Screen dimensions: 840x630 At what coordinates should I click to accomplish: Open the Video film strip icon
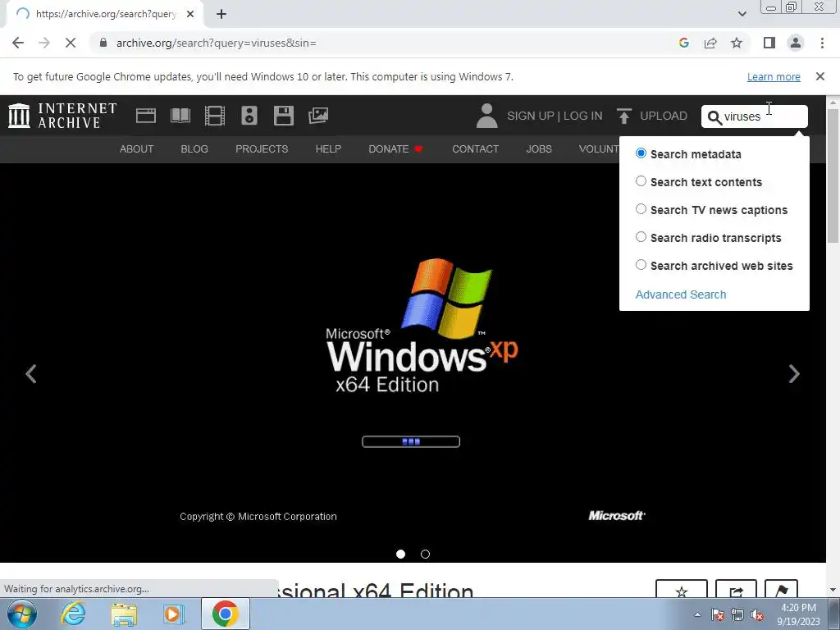(215, 116)
